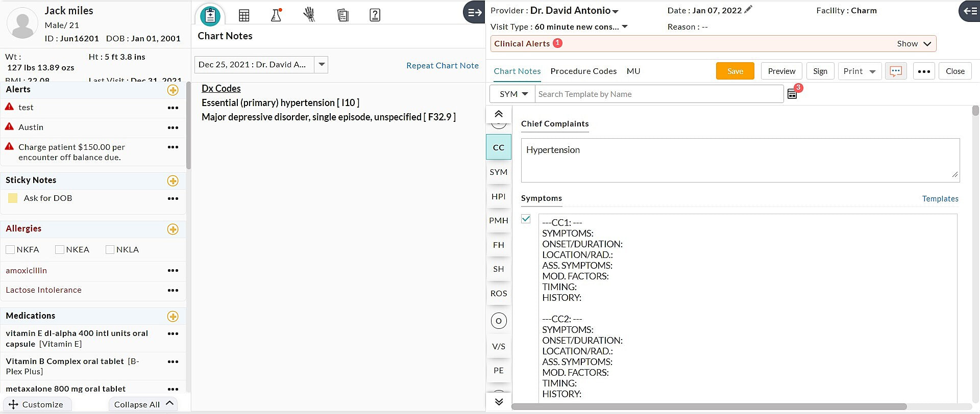Viewport: 980px width, 414px height.
Task: Add a new medication with plus icon
Action: coord(173,317)
